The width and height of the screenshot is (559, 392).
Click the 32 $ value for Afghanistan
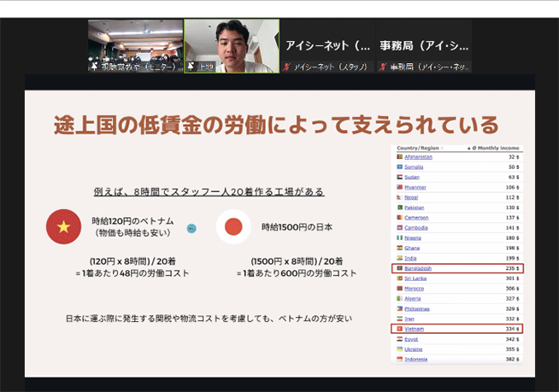[514, 157]
